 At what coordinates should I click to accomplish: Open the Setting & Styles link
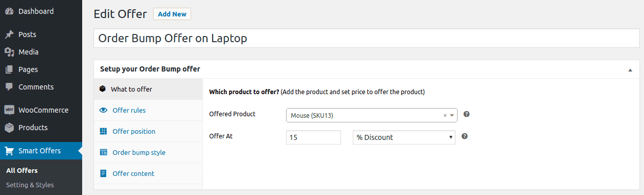pos(30,185)
